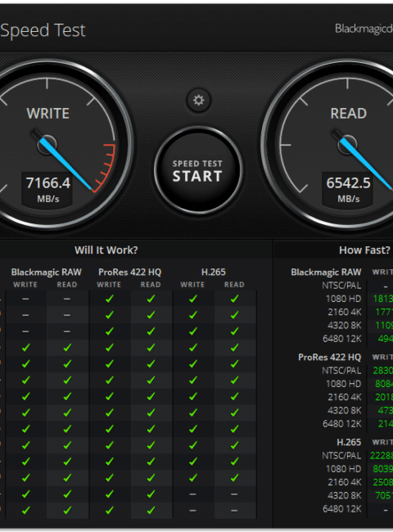Screen dimensions: 393x532
Task: Click bottom-row dash under H.265 WRITE
Action: tap(192, 510)
